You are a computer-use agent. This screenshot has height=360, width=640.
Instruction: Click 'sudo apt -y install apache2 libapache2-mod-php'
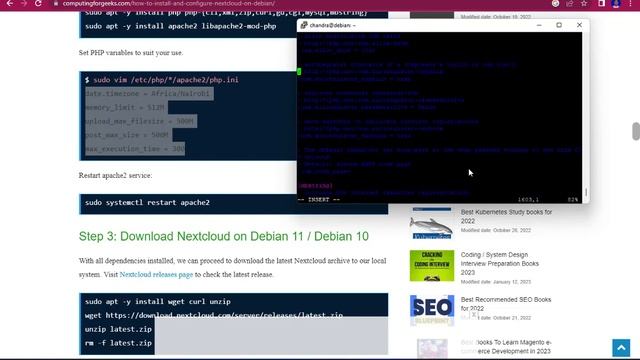(x=180, y=26)
